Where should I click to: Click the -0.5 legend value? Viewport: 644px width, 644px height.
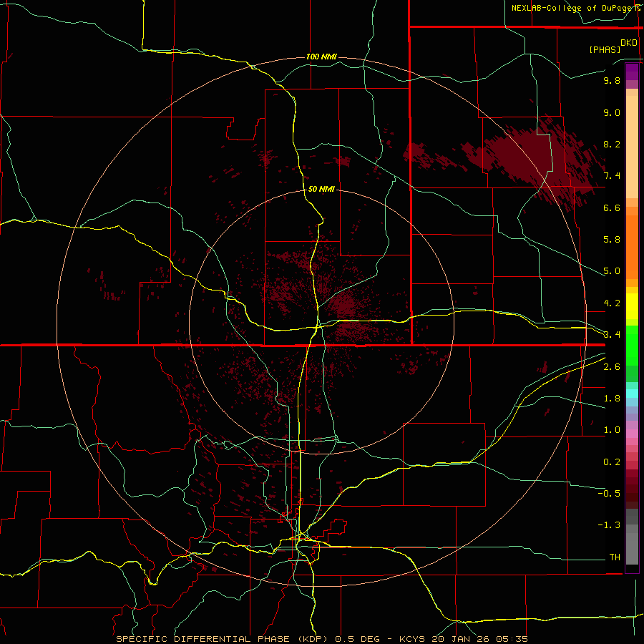tap(609, 494)
